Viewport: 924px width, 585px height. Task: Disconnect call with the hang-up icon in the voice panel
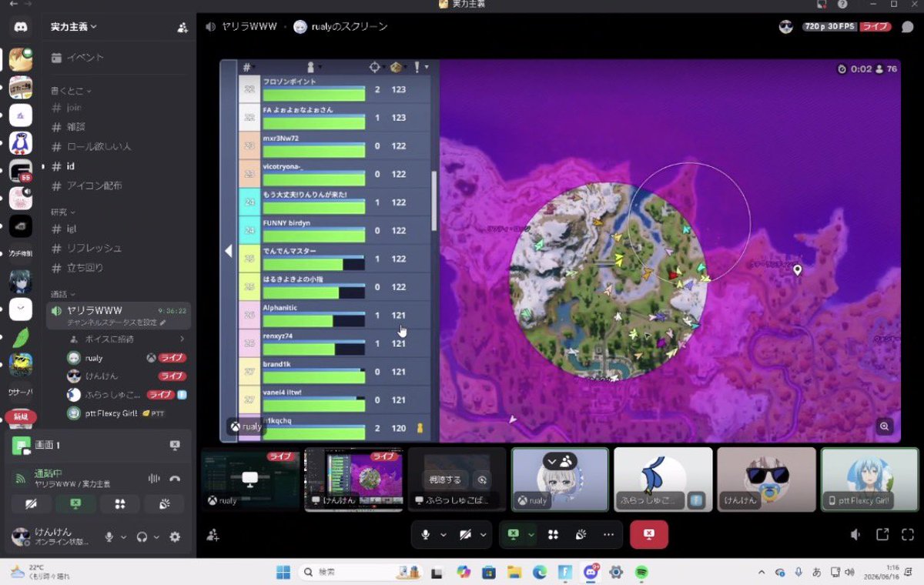tap(175, 478)
